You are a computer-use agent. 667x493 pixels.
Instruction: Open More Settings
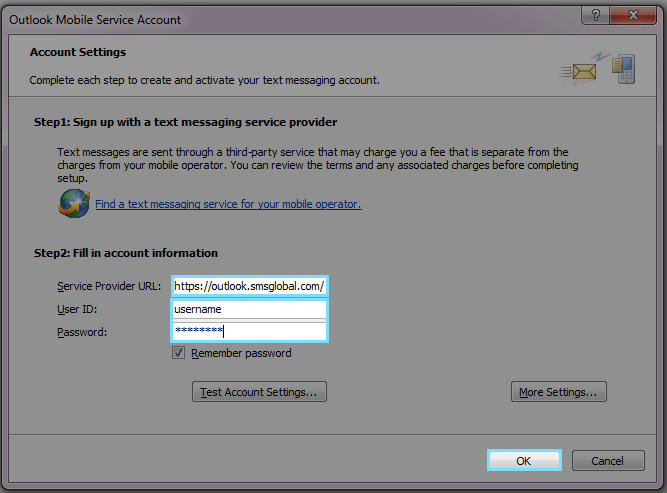point(558,392)
